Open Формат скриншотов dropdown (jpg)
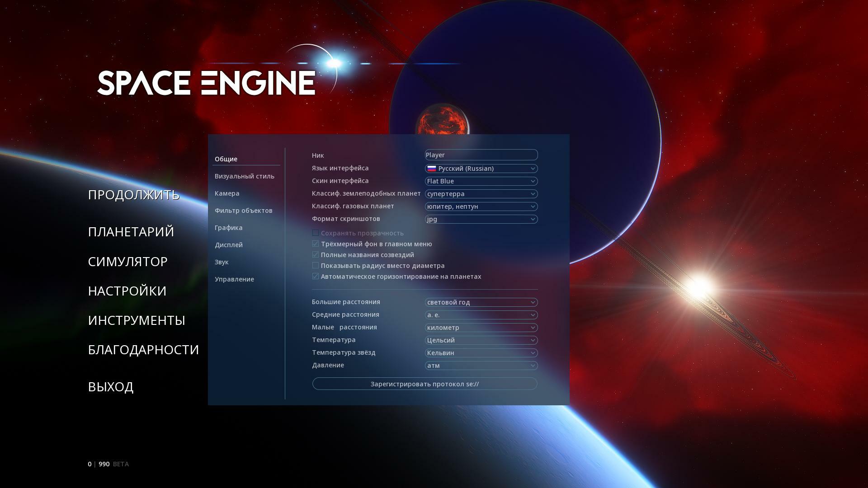 481,219
